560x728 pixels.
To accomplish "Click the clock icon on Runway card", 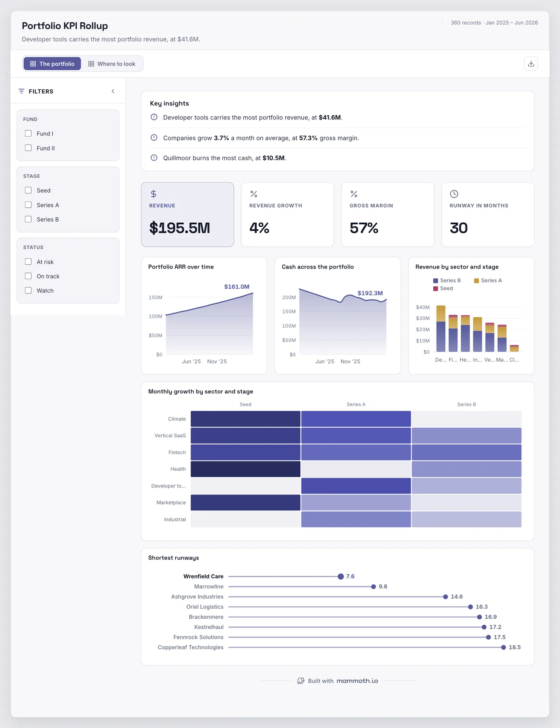I will 454,194.
